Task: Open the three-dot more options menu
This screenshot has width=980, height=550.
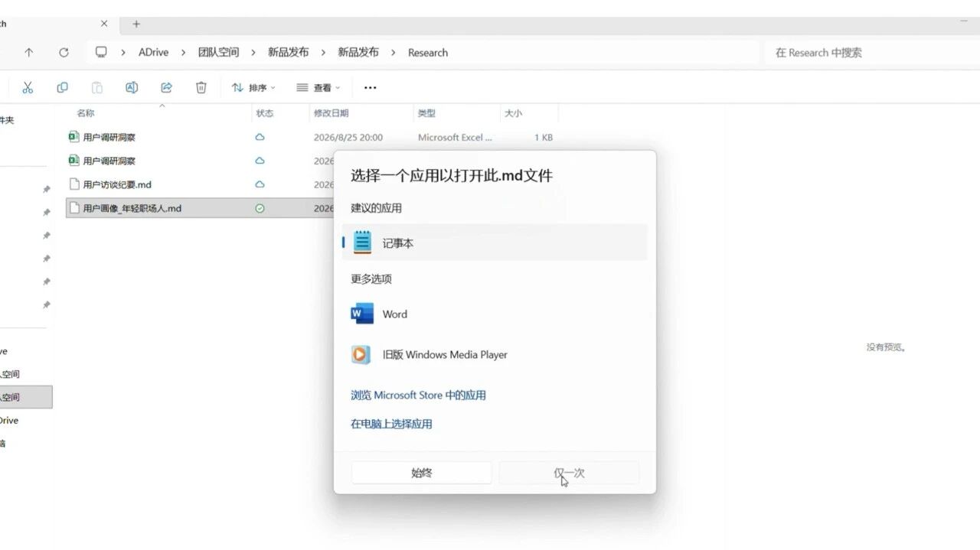Action: click(x=370, y=88)
